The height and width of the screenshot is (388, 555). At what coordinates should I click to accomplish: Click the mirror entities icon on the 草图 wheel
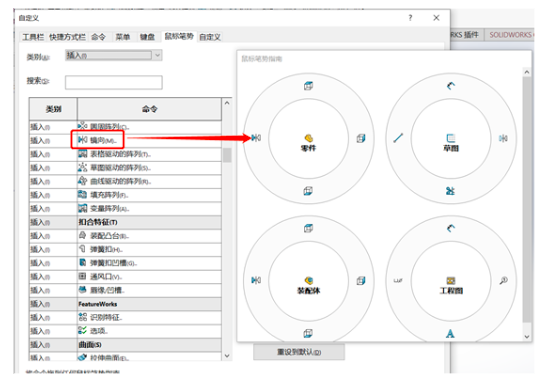point(503,138)
